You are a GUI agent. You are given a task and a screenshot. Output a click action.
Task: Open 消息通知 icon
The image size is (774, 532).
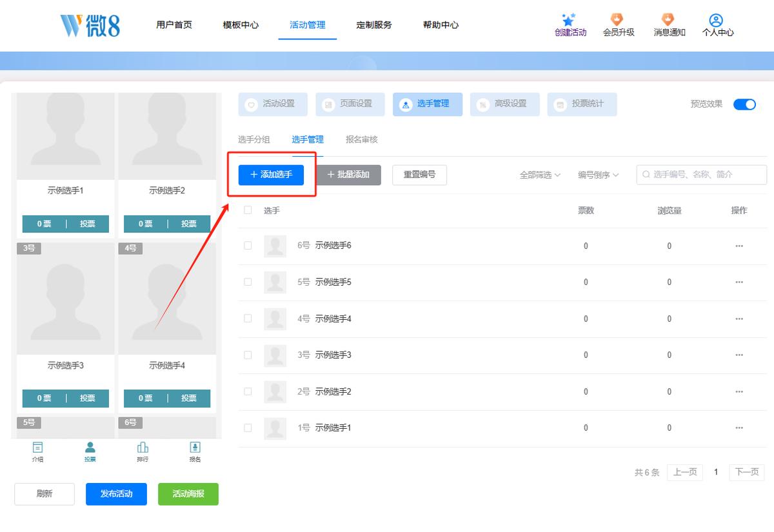pyautogui.click(x=668, y=20)
